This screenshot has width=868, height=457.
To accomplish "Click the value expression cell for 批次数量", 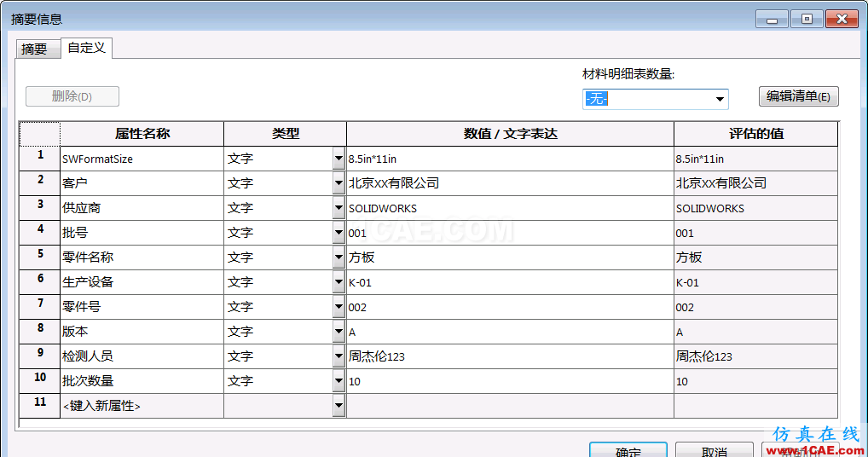I will click(510, 381).
